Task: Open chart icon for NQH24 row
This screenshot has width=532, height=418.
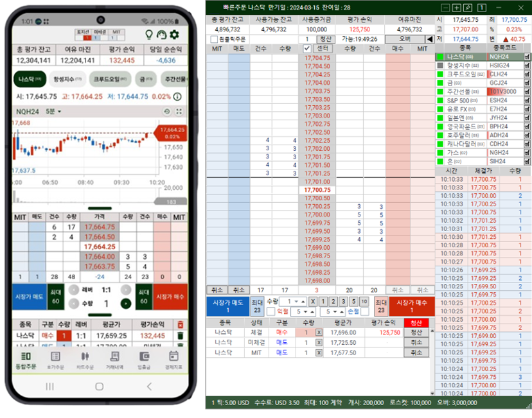Action: pos(527,57)
